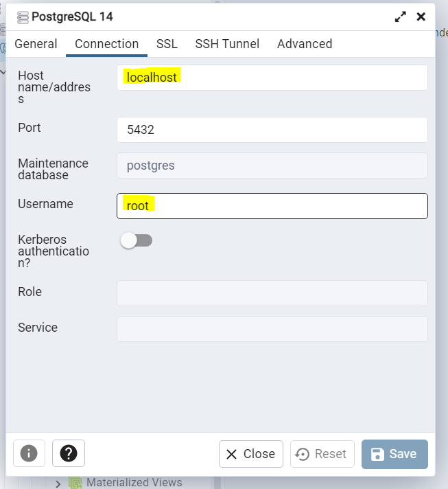Open the SSL tab
448x489 pixels.
[x=167, y=44]
